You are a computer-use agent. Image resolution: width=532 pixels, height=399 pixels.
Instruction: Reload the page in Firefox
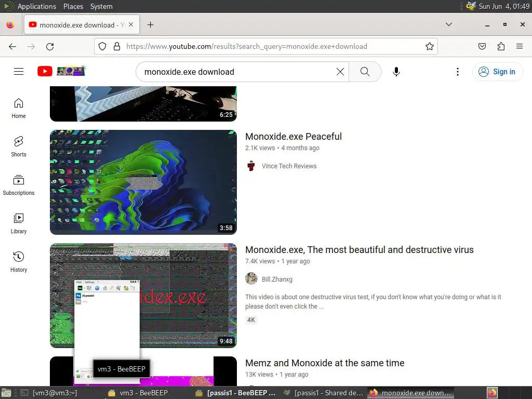50,46
